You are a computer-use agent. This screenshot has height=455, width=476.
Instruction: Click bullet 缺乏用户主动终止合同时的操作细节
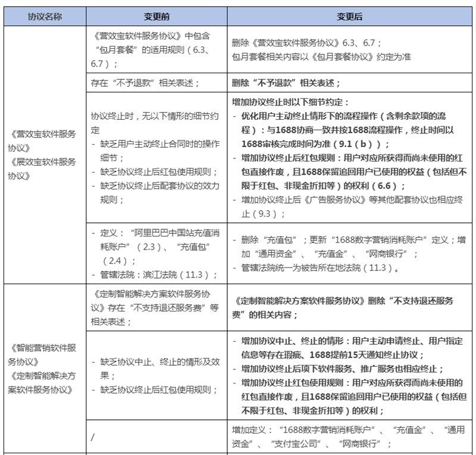coord(156,151)
